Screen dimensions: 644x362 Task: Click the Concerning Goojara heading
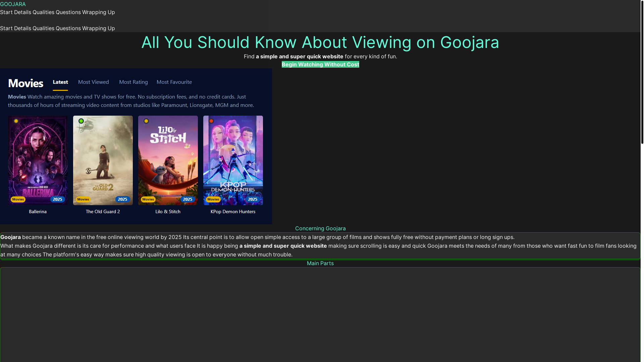click(x=320, y=228)
